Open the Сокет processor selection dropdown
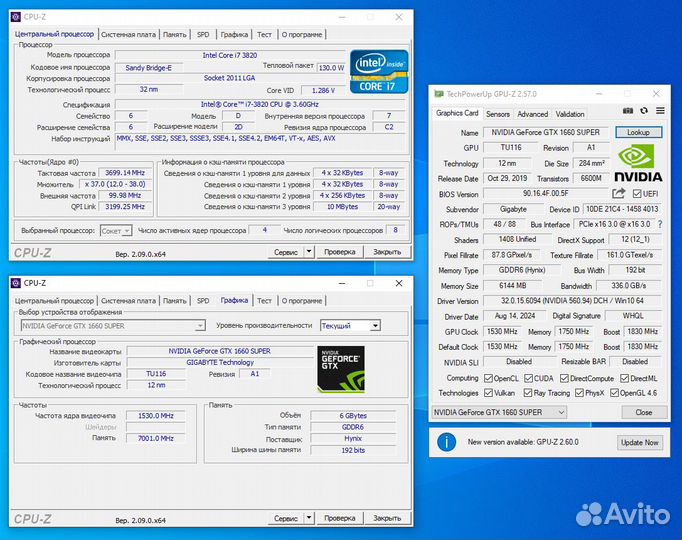 (x=116, y=231)
